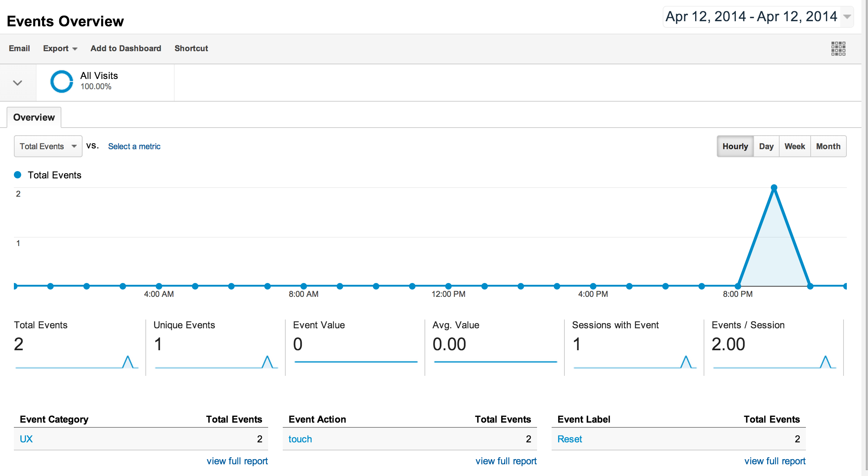Click the All Visits segment circle icon
Image resolution: width=868 pixels, height=476 pixels.
coord(61,81)
